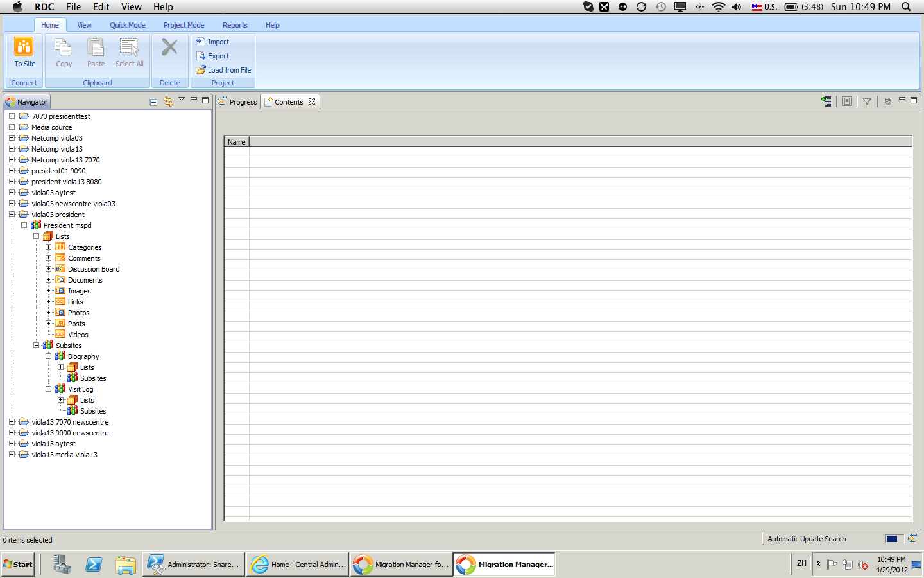924x578 pixels.
Task: Click the volume icon in menu bar
Action: click(737, 6)
